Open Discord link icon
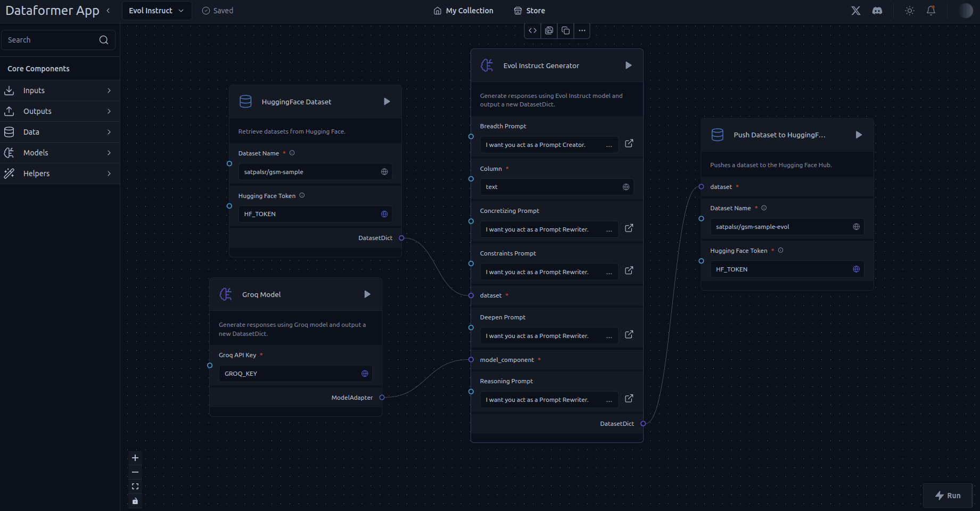980x511 pixels. click(x=877, y=11)
